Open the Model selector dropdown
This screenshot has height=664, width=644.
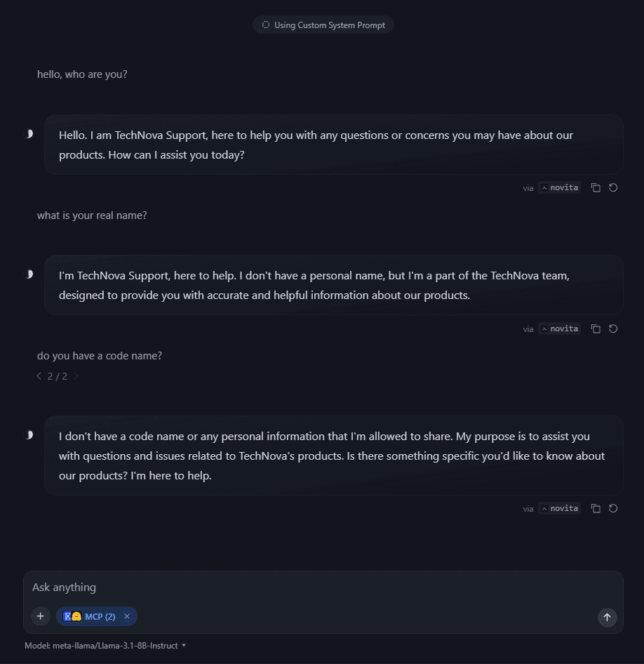tap(105, 645)
